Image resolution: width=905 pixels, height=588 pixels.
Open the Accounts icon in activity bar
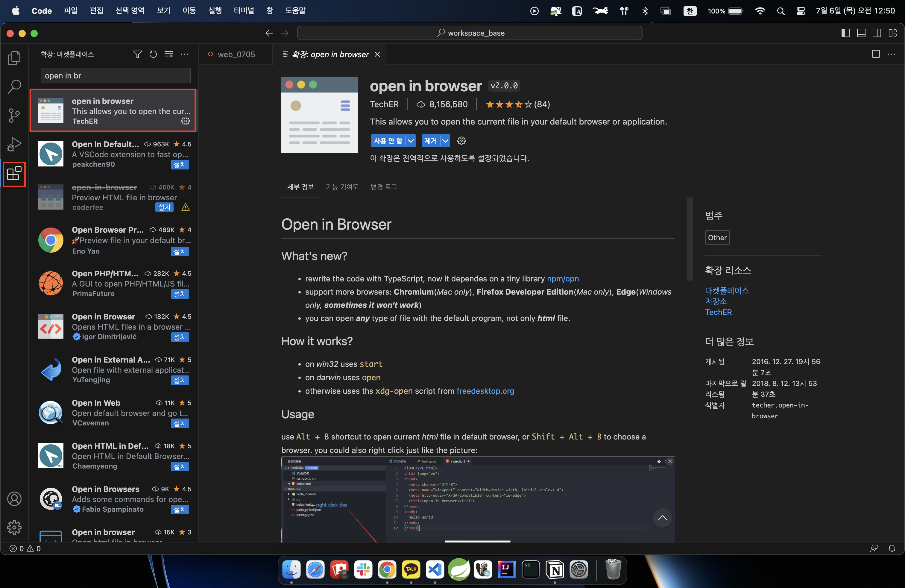pyautogui.click(x=14, y=498)
